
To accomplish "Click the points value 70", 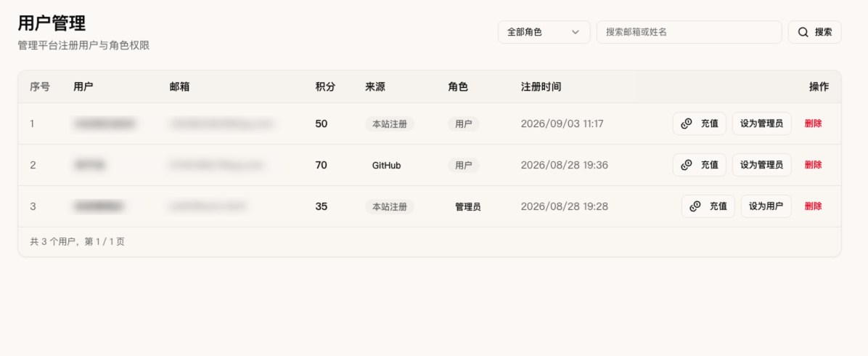I will coord(321,165).
